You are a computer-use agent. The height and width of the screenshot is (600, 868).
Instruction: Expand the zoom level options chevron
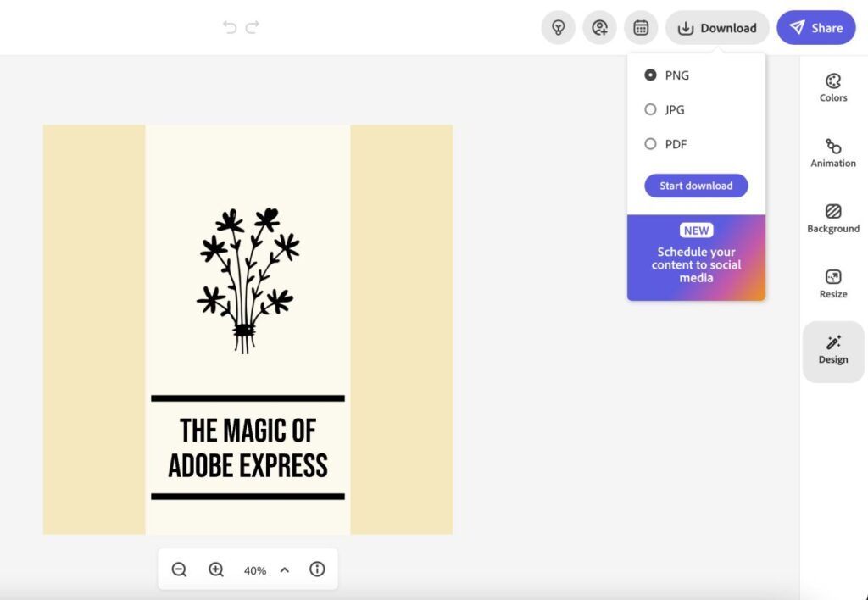point(285,569)
